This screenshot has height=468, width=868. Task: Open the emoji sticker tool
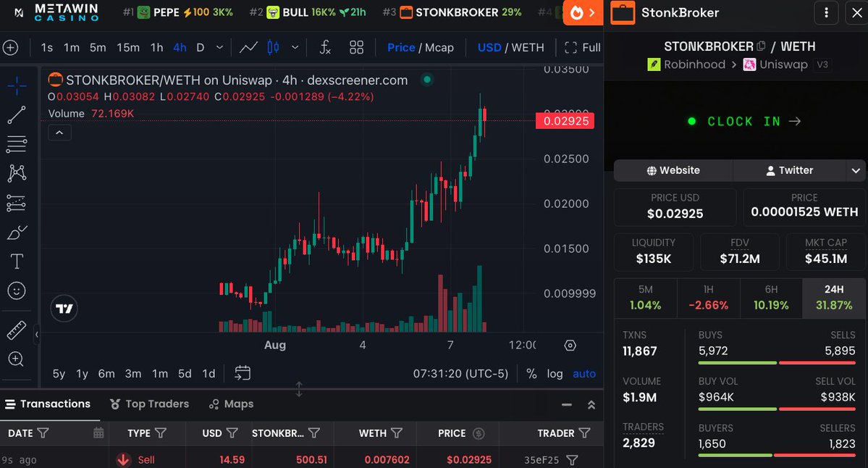tap(17, 291)
